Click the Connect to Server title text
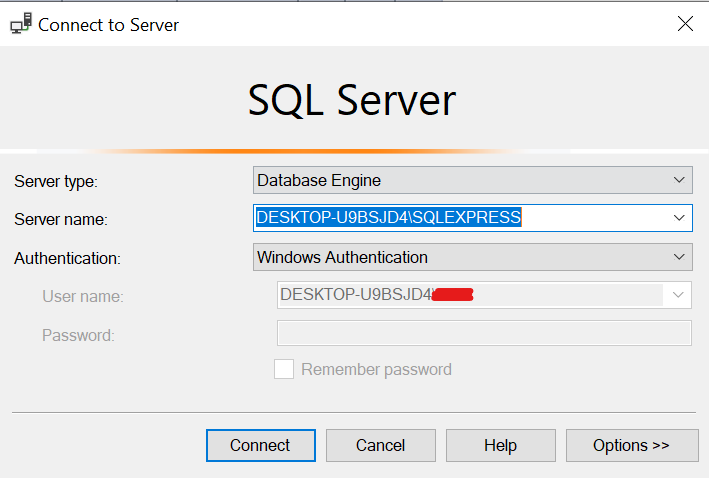This screenshot has height=478, width=709. [x=109, y=25]
